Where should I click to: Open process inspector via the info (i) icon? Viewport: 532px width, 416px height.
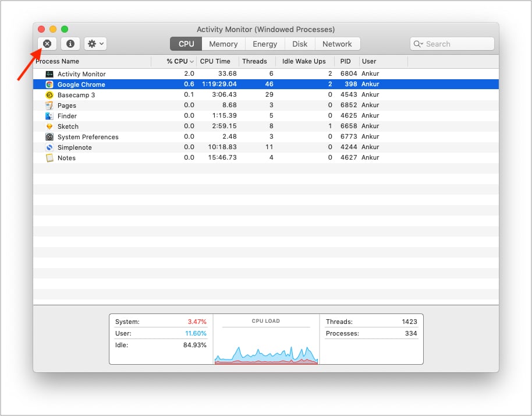(70, 43)
